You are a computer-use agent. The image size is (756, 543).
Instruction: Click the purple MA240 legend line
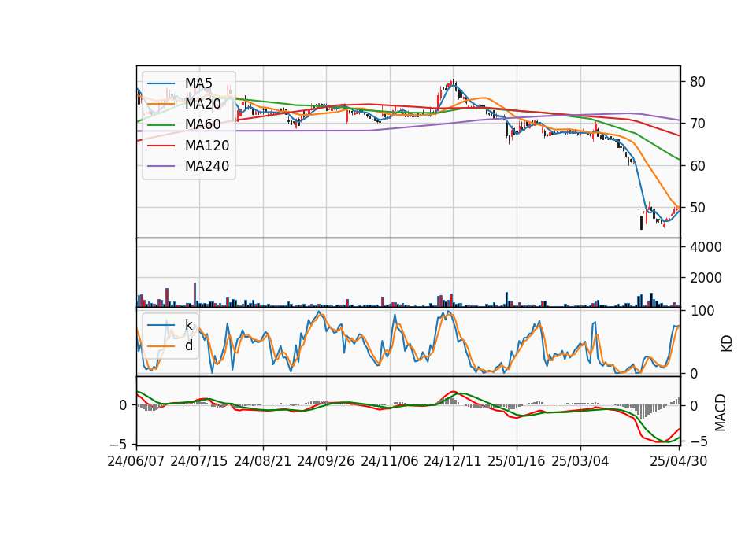click(x=161, y=167)
